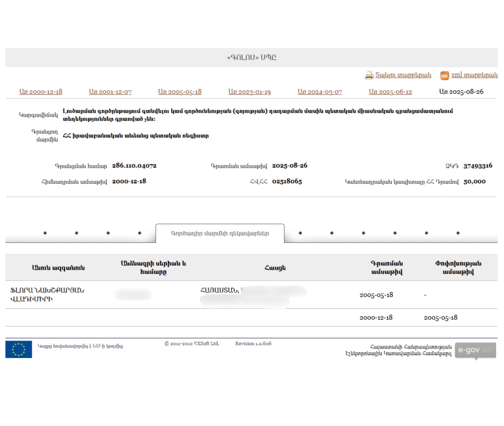The height and width of the screenshot is (426, 504).
Task: Select the dot tab just left of active tab
Action: pyautogui.click(x=140, y=233)
